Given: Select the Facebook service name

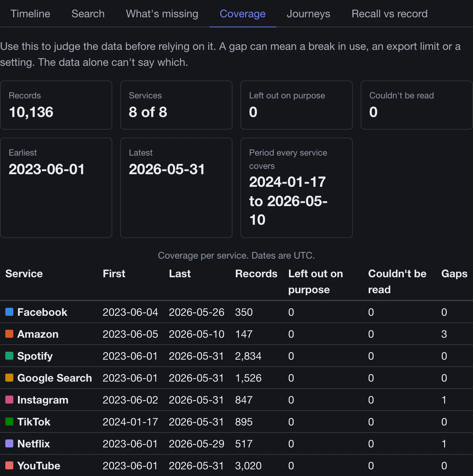Looking at the screenshot, I should (x=42, y=312).
